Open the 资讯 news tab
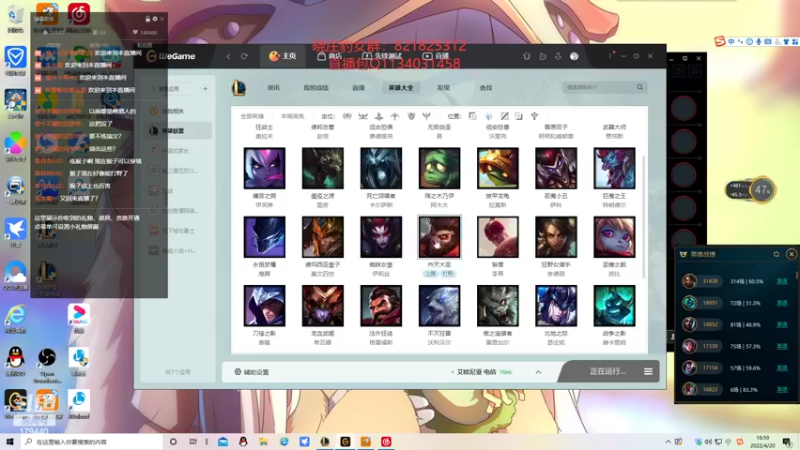The image size is (800, 450). pyautogui.click(x=273, y=88)
